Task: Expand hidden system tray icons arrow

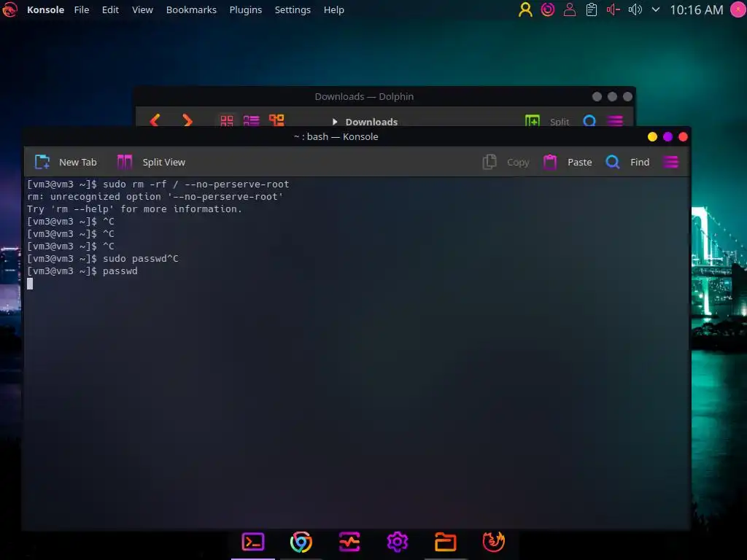Action: coord(656,9)
